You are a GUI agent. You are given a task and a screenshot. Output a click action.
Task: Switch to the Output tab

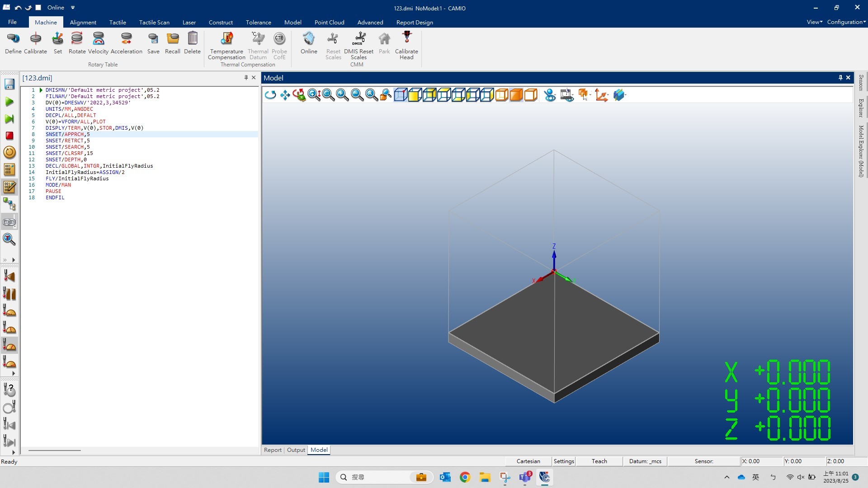point(296,450)
